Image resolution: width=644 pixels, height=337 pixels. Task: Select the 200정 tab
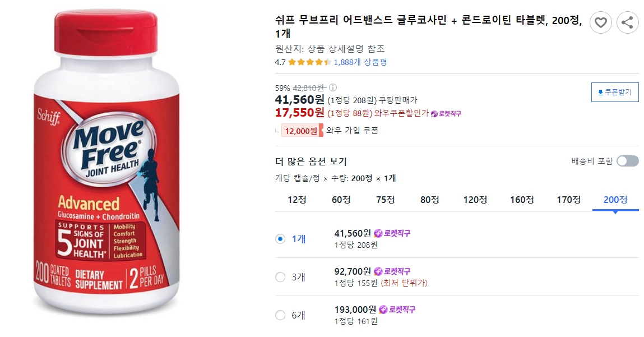click(615, 200)
